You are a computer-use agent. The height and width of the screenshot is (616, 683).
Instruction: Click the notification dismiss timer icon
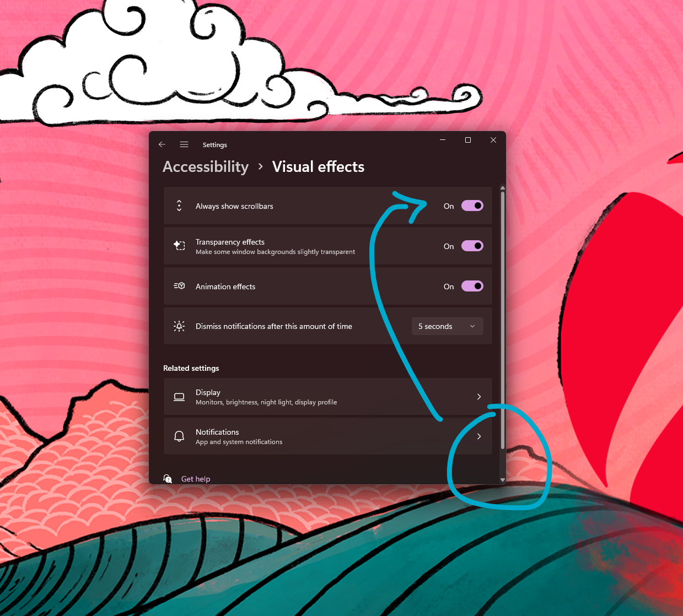click(x=179, y=326)
